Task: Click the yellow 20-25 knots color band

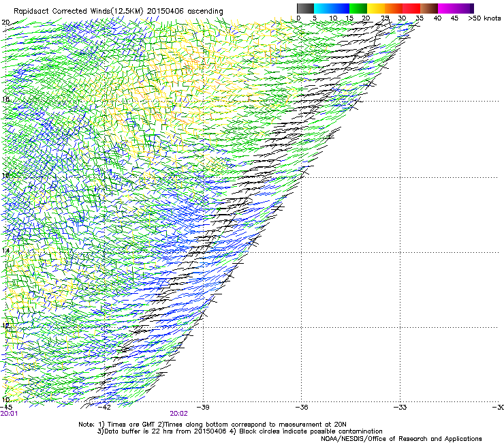Action: click(x=376, y=8)
